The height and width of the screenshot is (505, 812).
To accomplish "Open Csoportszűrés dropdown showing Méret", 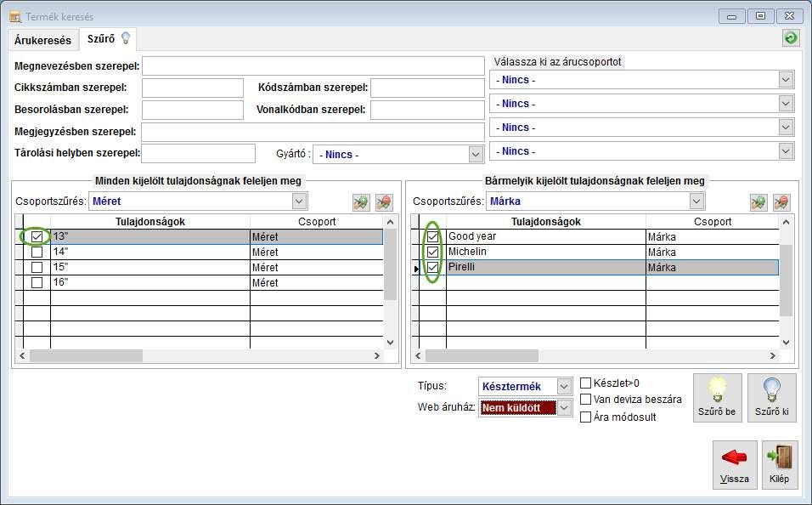I will point(299,201).
